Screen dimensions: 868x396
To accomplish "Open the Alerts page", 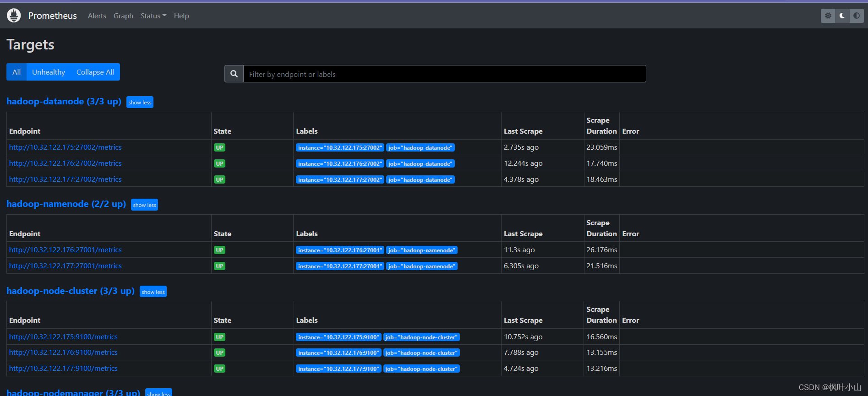I will coord(97,16).
